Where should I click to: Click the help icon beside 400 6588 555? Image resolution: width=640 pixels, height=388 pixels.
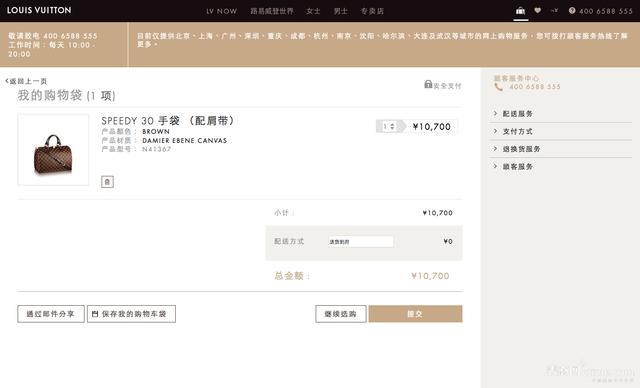pyautogui.click(x=572, y=11)
